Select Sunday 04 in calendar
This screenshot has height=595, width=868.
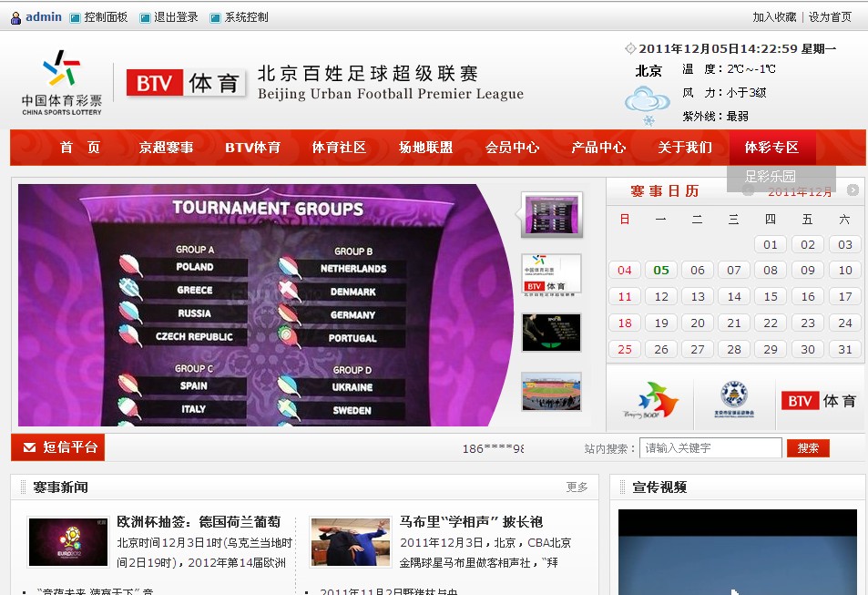[x=625, y=270]
